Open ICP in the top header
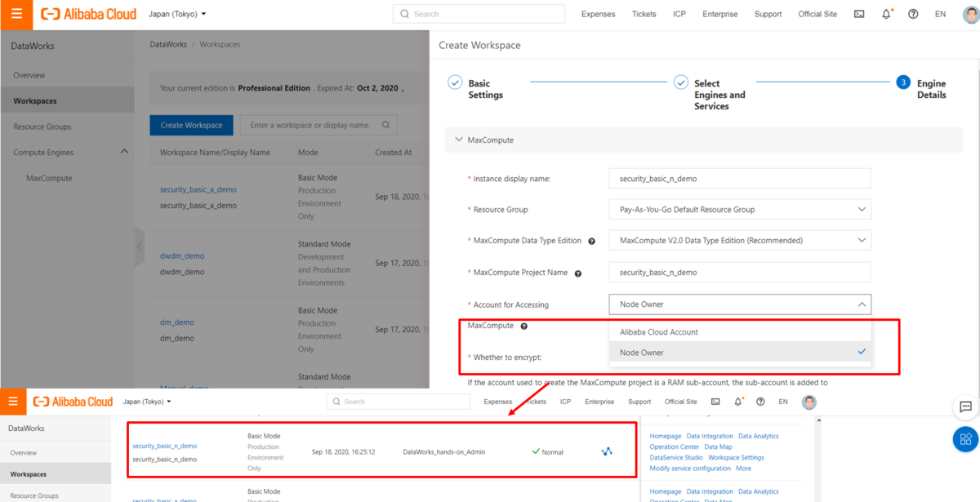Image resolution: width=980 pixels, height=502 pixels. coord(679,14)
